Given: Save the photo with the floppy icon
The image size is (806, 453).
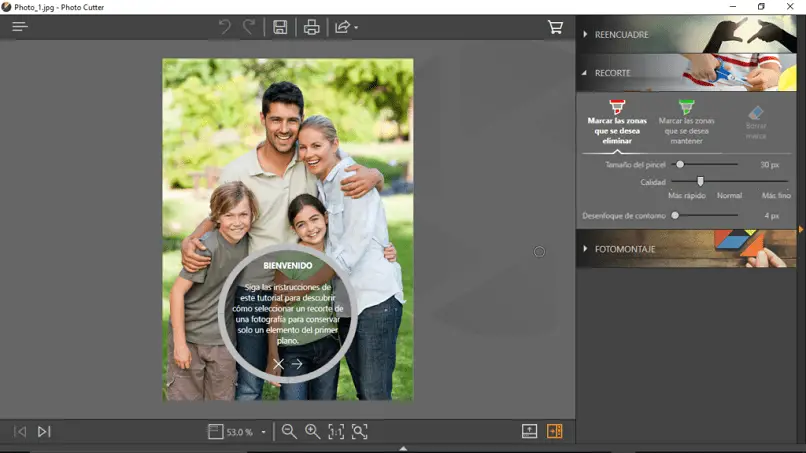Looking at the screenshot, I should [280, 27].
